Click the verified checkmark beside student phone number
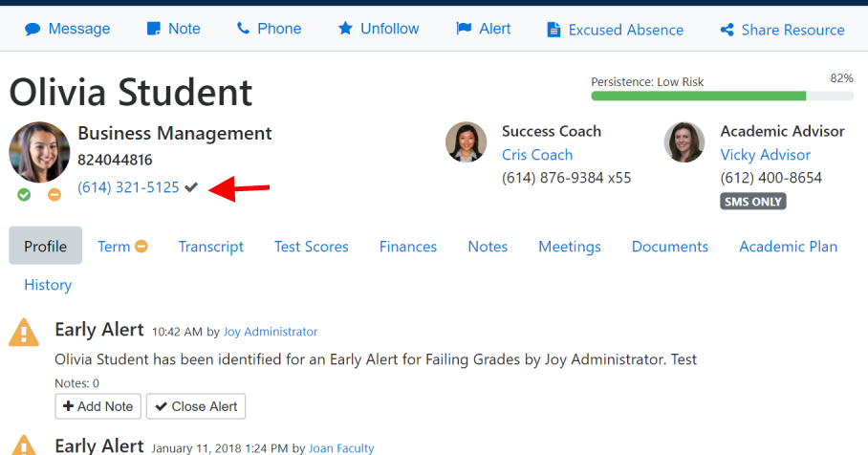Viewport: 868px width, 455px height. point(191,187)
